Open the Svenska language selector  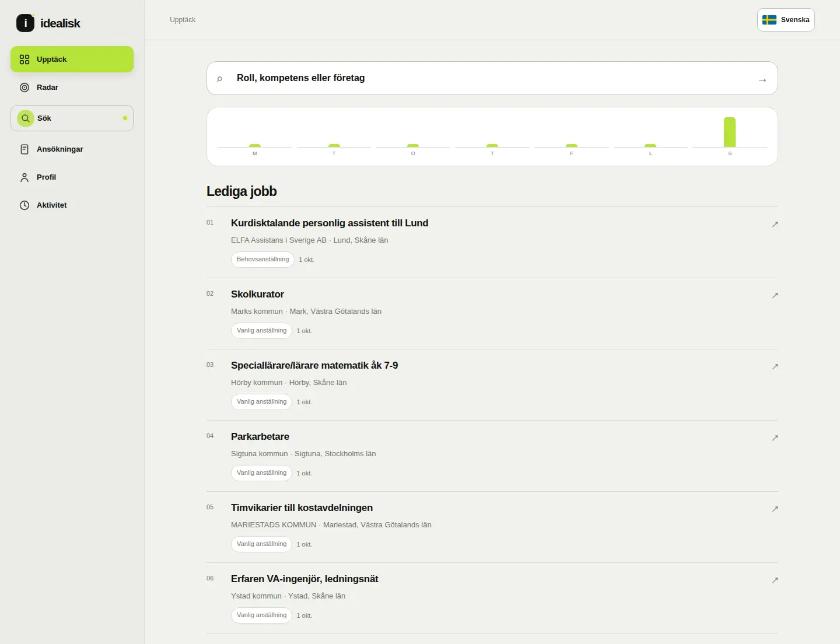786,20
